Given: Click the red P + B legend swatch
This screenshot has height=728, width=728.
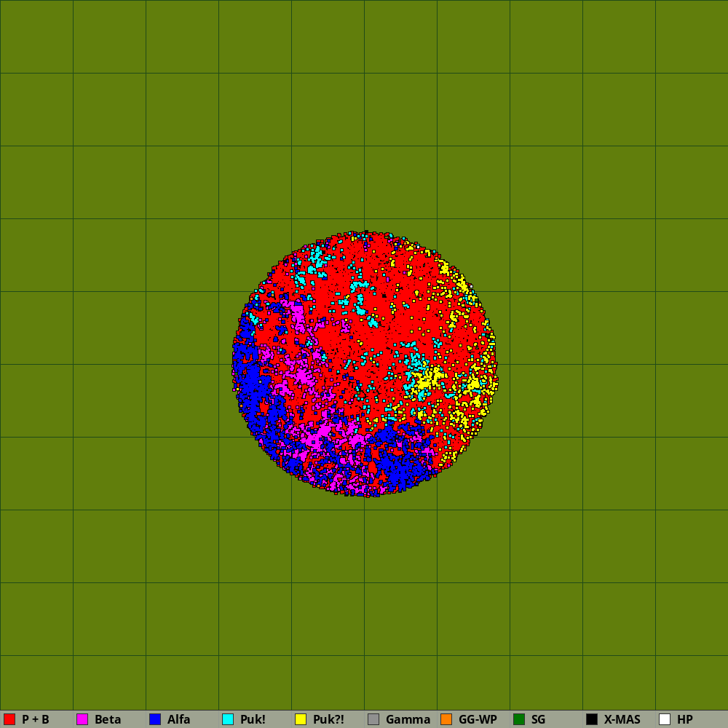Looking at the screenshot, I should tap(9, 719).
